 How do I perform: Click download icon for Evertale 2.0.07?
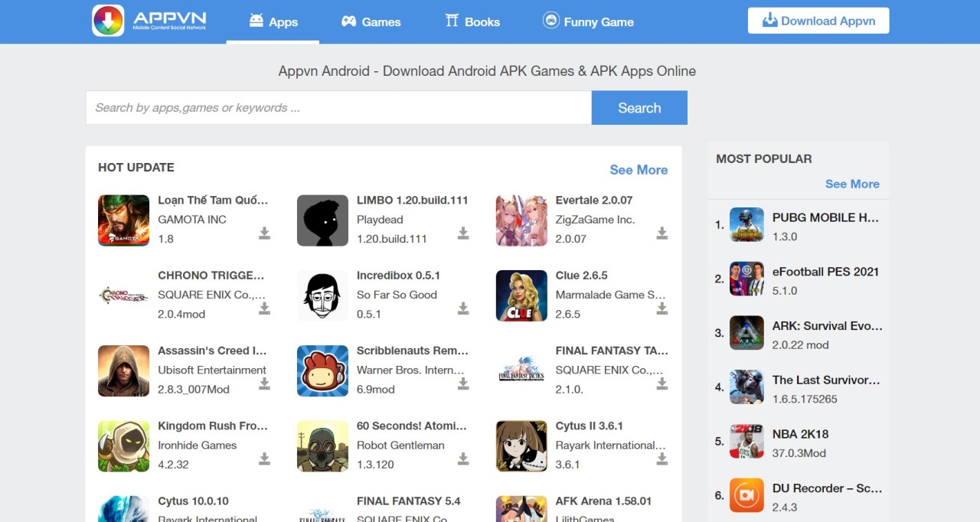point(662,233)
